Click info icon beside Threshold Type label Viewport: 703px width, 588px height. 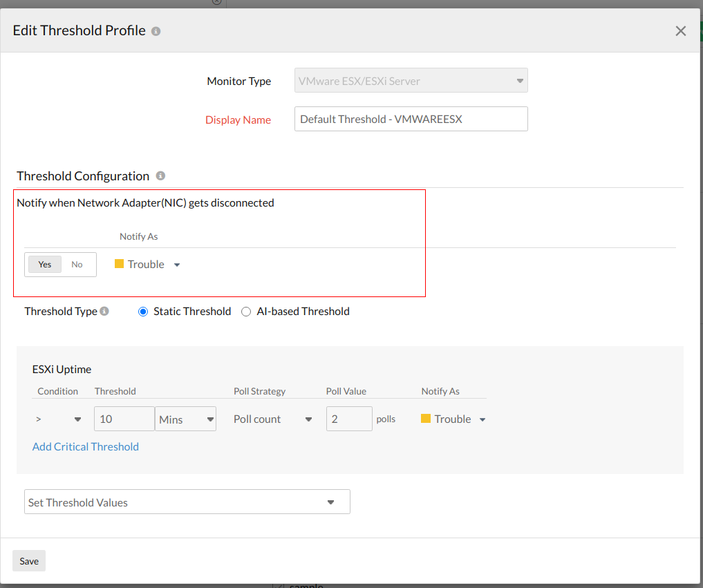coord(104,311)
